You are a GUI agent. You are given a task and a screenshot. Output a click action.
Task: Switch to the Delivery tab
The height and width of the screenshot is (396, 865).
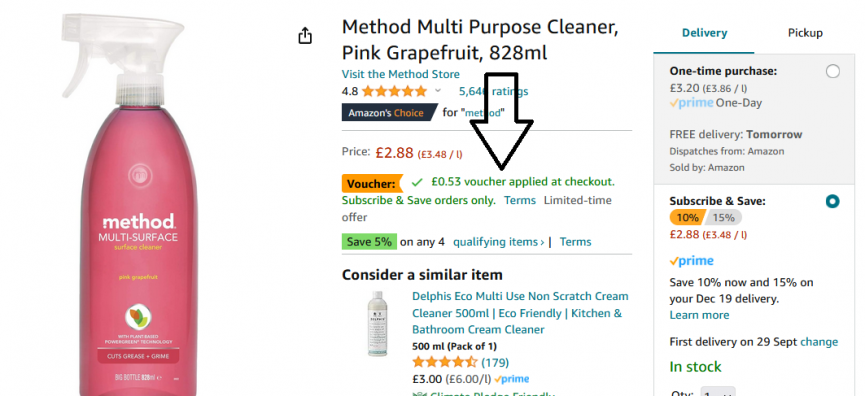(704, 33)
